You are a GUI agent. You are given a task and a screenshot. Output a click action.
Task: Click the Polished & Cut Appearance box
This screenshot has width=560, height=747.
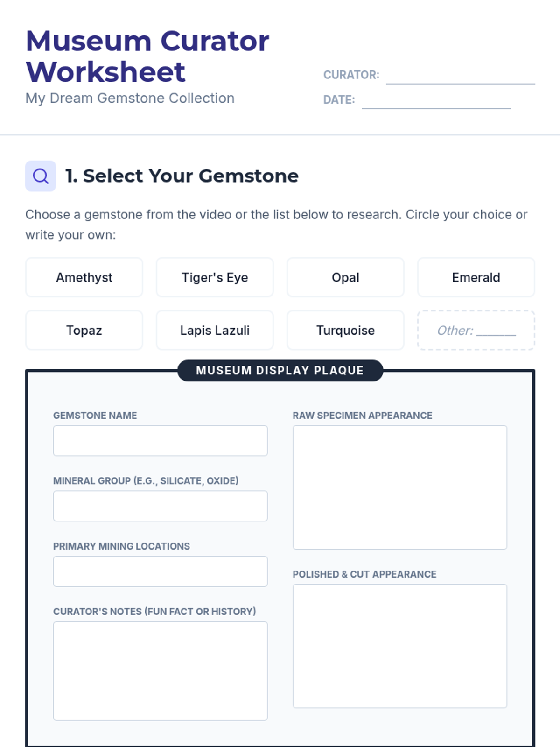(400, 646)
